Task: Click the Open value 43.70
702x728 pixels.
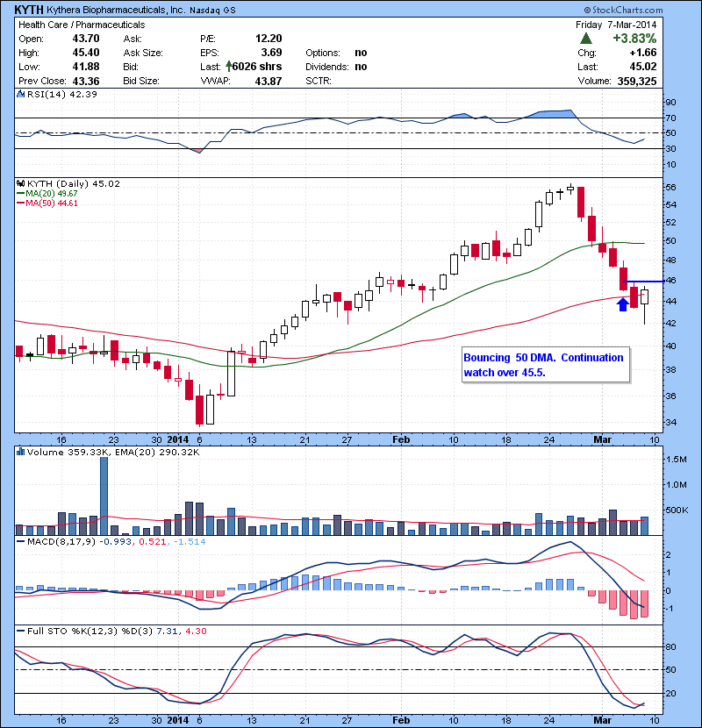Action: tap(86, 39)
